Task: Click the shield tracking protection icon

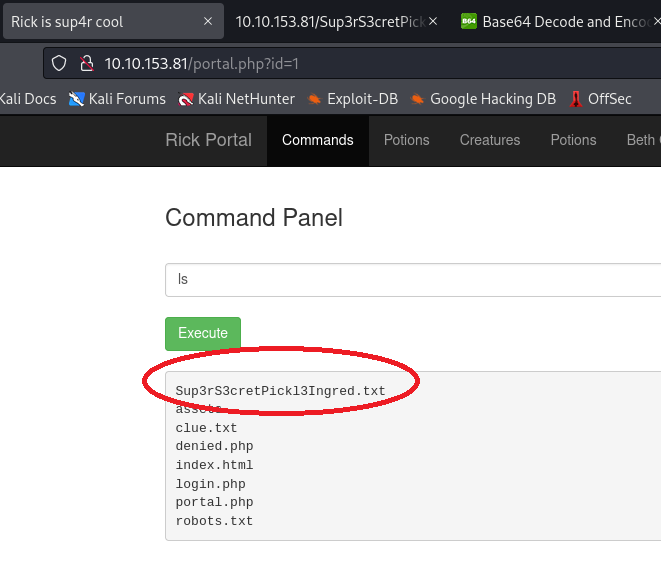Action: click(x=59, y=63)
